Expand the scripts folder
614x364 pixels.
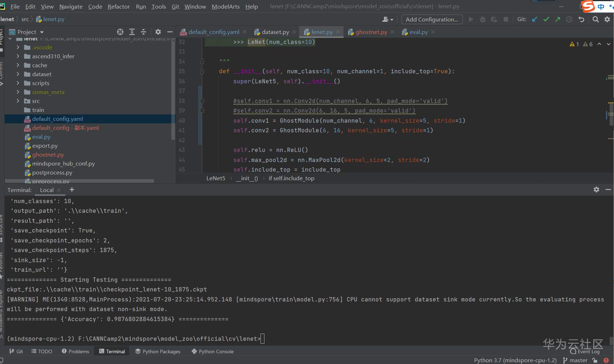pyautogui.click(x=18, y=83)
